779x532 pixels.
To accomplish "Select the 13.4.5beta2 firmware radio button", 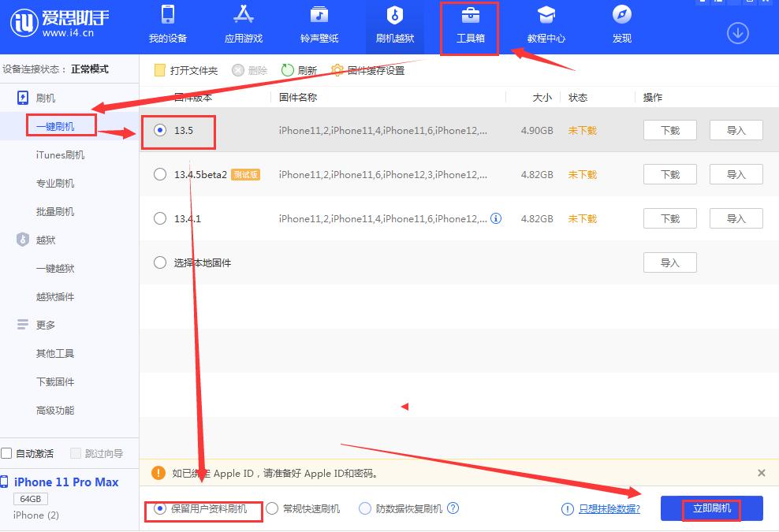I will 160,174.
